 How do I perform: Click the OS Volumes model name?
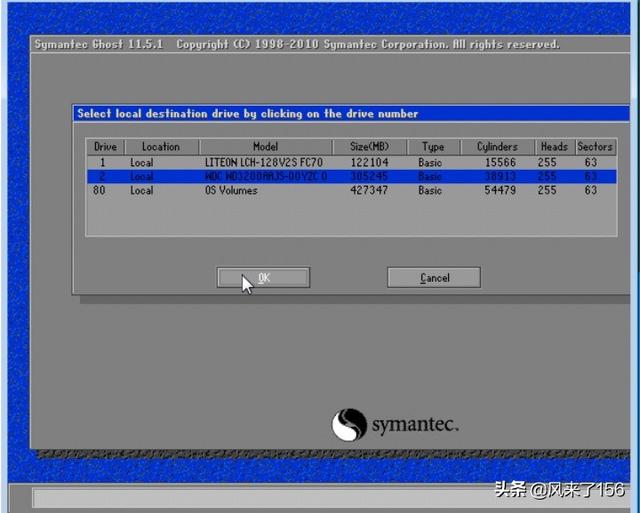[231, 190]
